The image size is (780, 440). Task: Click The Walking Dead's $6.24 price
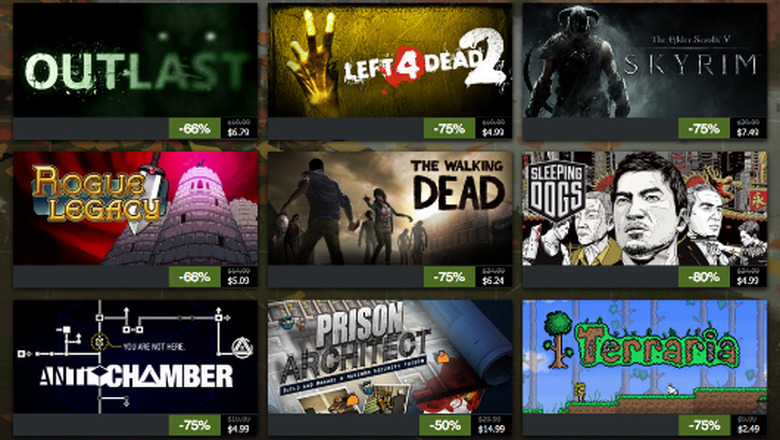coord(493,281)
